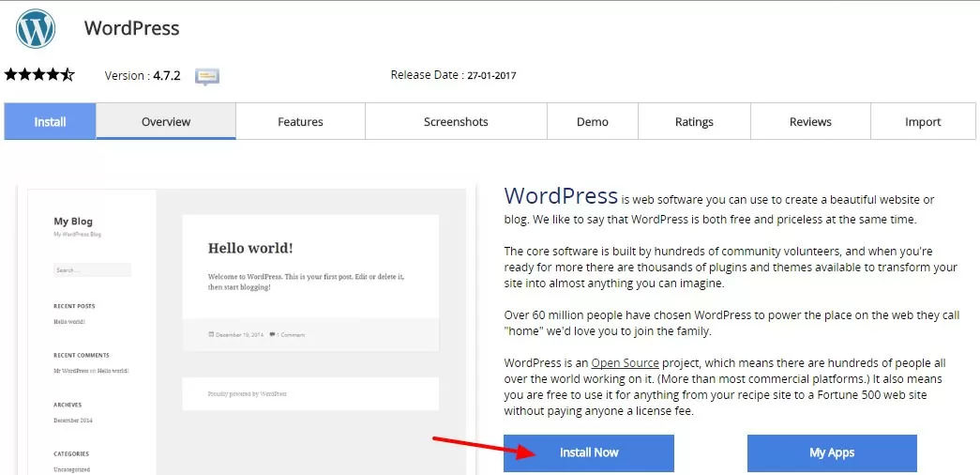Switch to the Overview tab
Screen dimensions: 980x475
[166, 121]
